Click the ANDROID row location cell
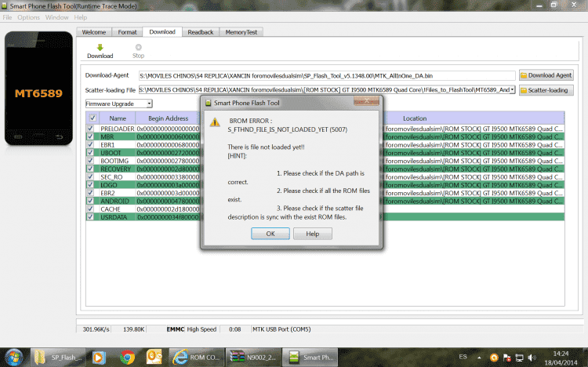Image resolution: width=588 pixels, height=367 pixels. click(x=474, y=201)
